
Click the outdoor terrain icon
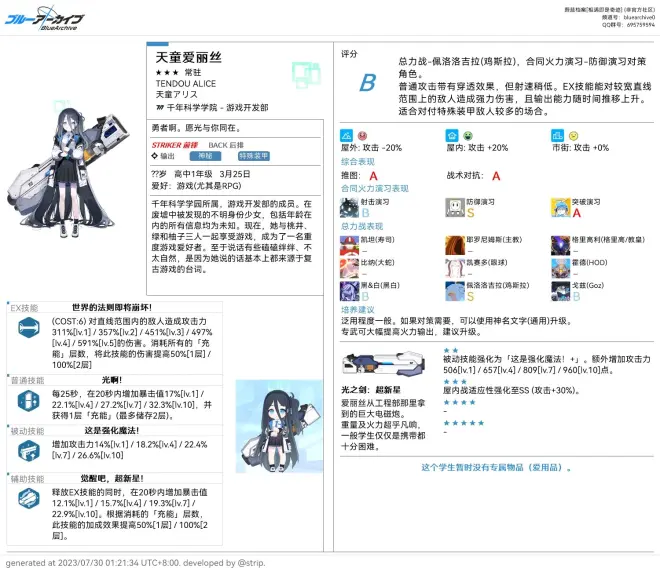(347, 134)
